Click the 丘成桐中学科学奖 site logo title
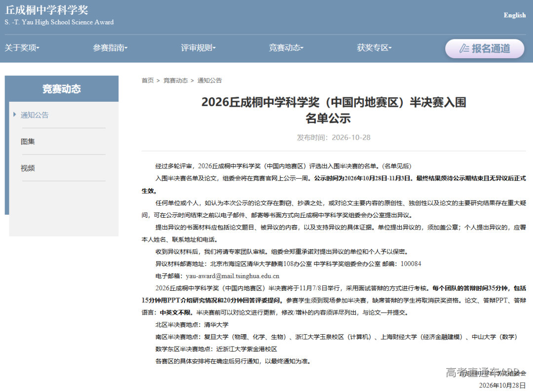Viewport: 533px width, 392px height. click(46, 10)
